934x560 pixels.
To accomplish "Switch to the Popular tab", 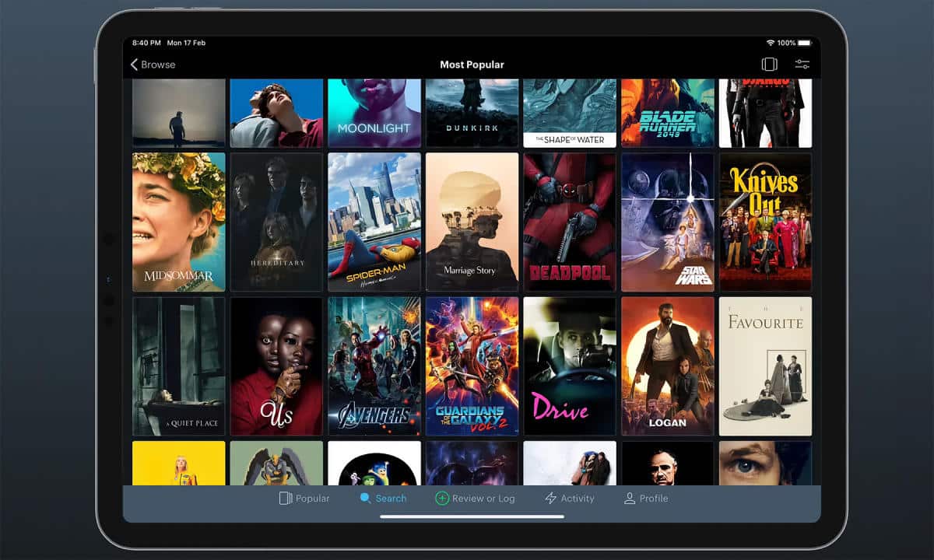I will 304,498.
